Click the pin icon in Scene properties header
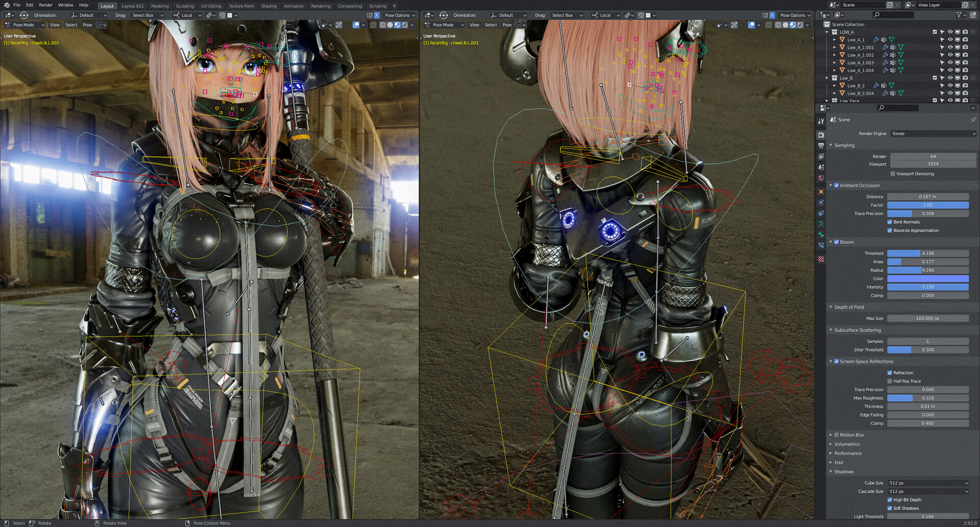This screenshot has height=527, width=980. coord(973,120)
